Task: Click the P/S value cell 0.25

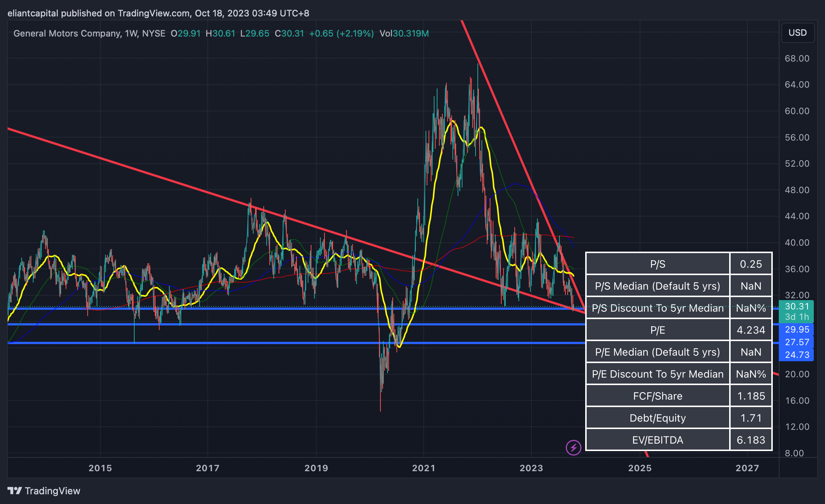Action: [x=750, y=264]
